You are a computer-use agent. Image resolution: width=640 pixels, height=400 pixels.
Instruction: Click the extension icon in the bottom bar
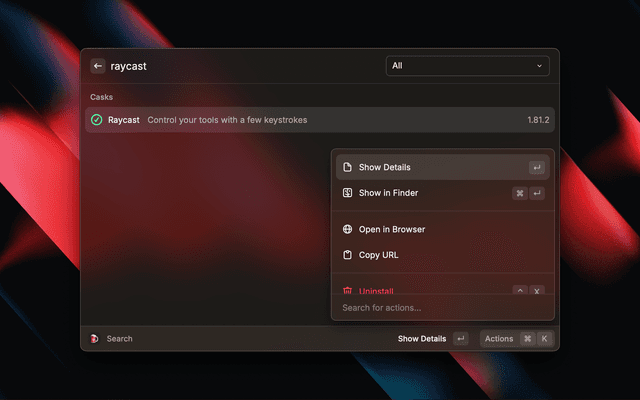click(x=95, y=339)
